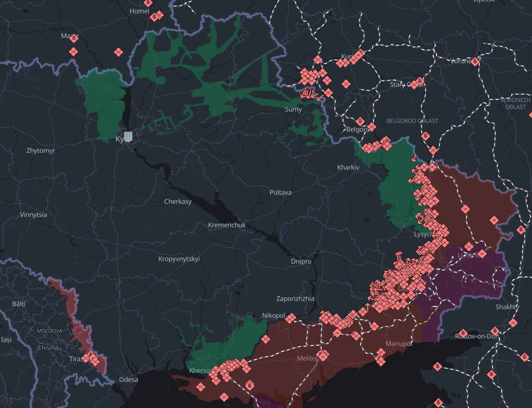Open the unit marker beside the Voronezh label
This screenshot has width=532, height=408.
(x=475, y=62)
